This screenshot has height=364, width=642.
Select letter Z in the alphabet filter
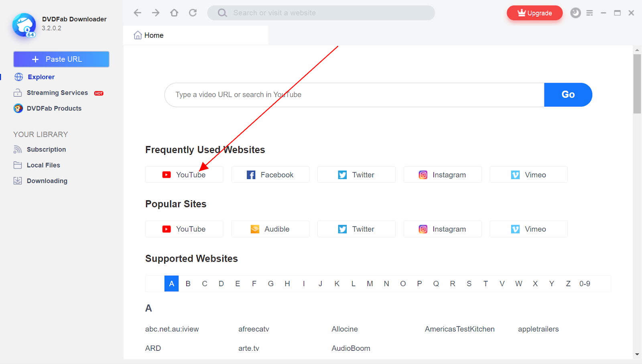568,284
